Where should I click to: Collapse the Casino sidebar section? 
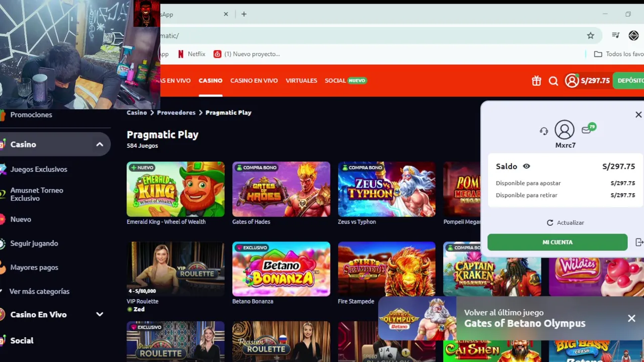pyautogui.click(x=100, y=144)
